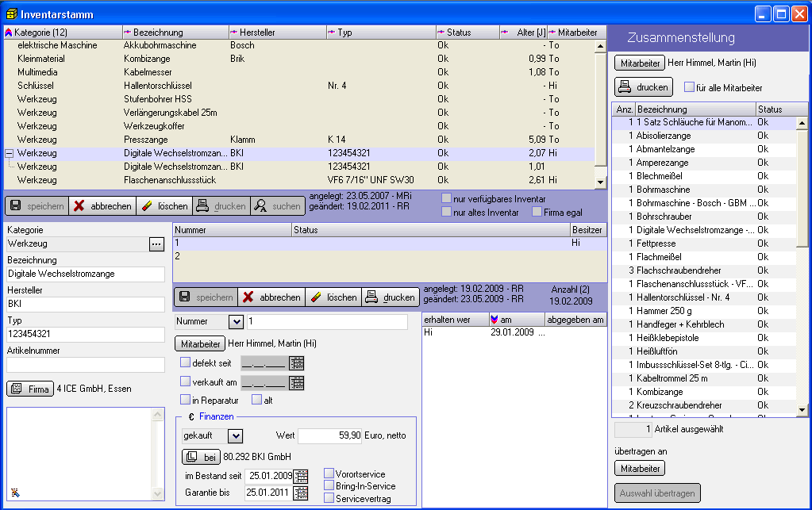812x510 pixels.
Task: Tick the 'für alle Mitarbeiter' checkbox
Action: point(689,87)
